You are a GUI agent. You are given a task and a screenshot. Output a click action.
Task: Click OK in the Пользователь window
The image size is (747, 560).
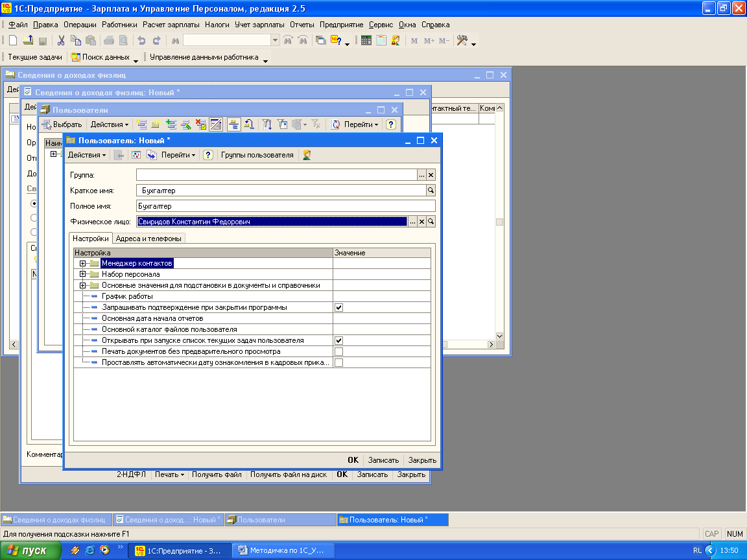pos(353,460)
